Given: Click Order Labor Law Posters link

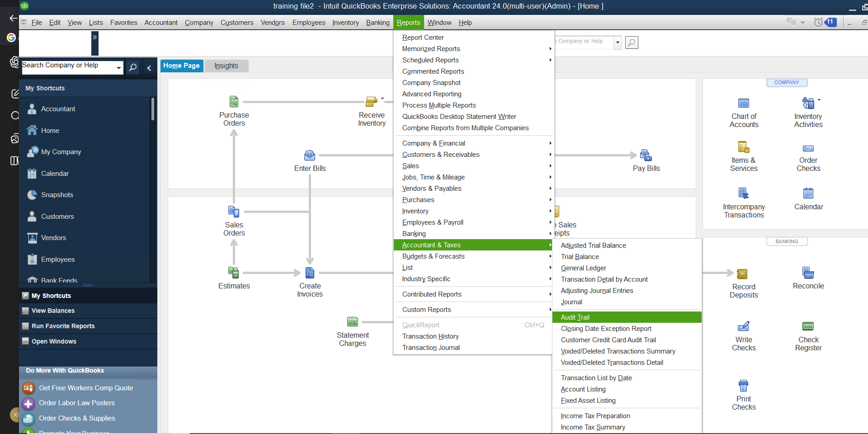Looking at the screenshot, I should click(77, 403).
